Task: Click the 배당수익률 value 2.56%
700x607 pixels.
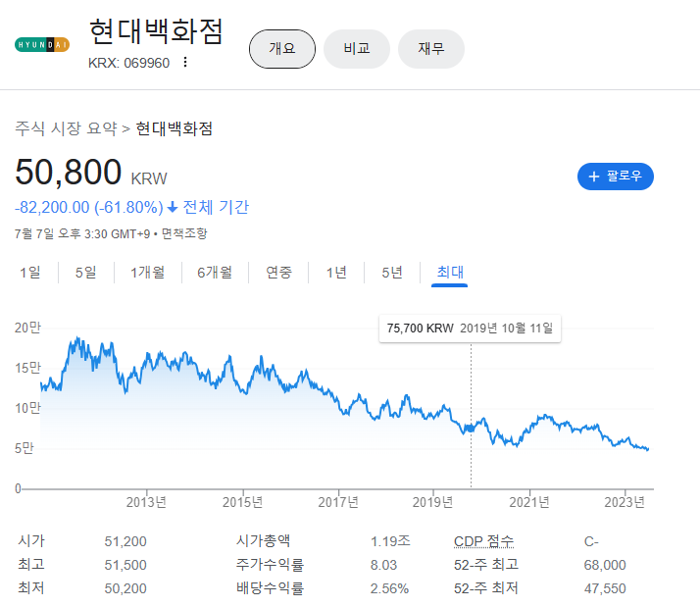Action: point(389,588)
